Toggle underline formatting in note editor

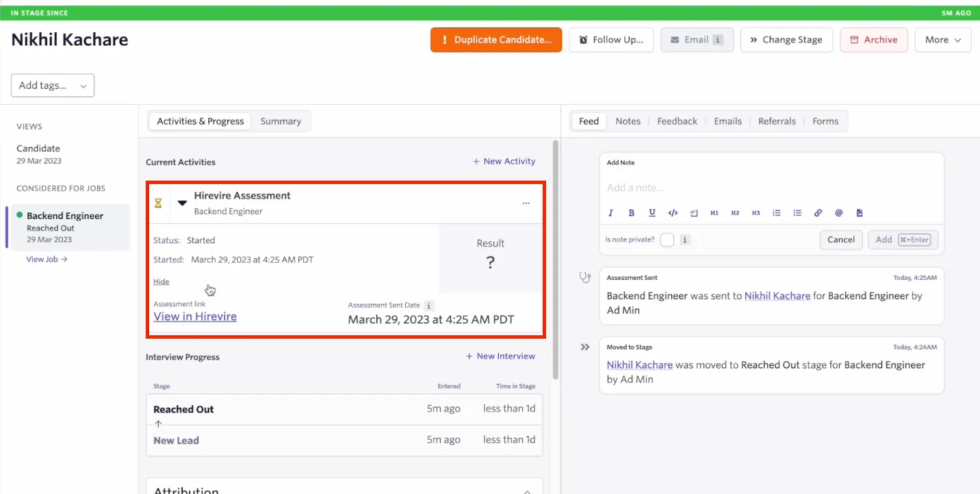(x=652, y=213)
